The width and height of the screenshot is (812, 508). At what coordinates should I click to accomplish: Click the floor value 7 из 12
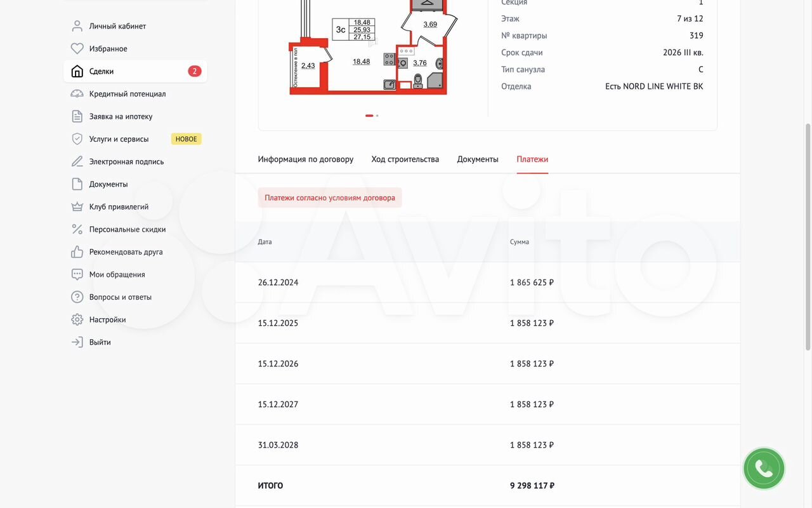[690, 18]
